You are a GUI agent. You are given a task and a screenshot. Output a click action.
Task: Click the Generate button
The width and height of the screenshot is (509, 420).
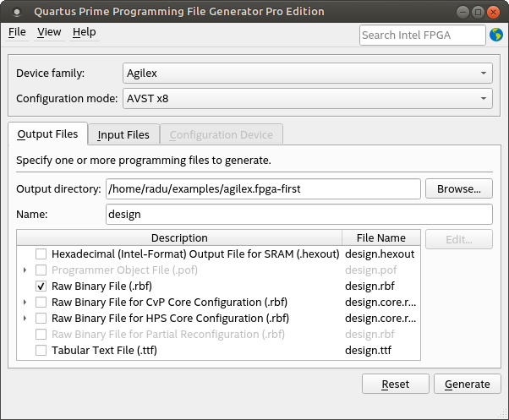[x=467, y=384]
